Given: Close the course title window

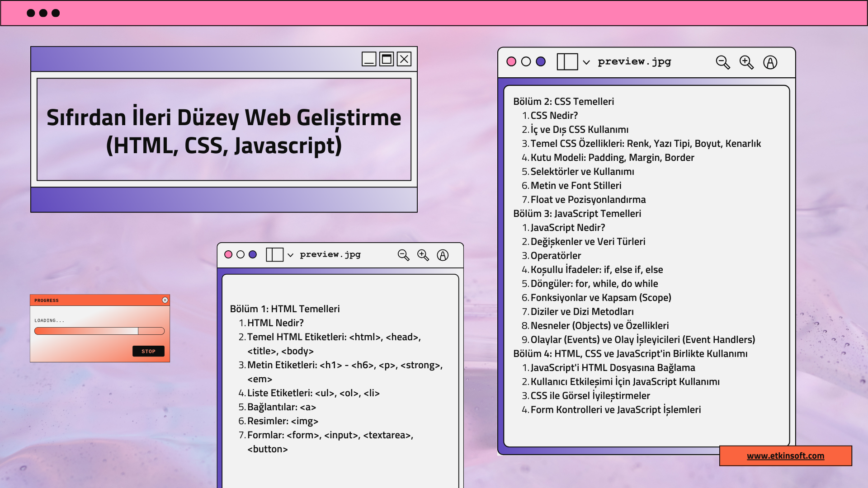Looking at the screenshot, I should pyautogui.click(x=404, y=59).
